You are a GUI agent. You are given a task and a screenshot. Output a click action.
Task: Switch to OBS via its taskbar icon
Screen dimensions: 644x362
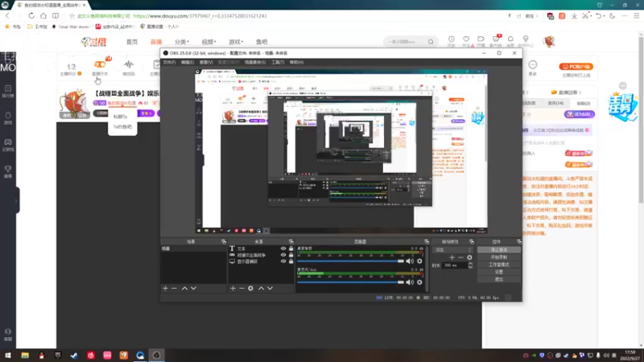tap(156, 356)
